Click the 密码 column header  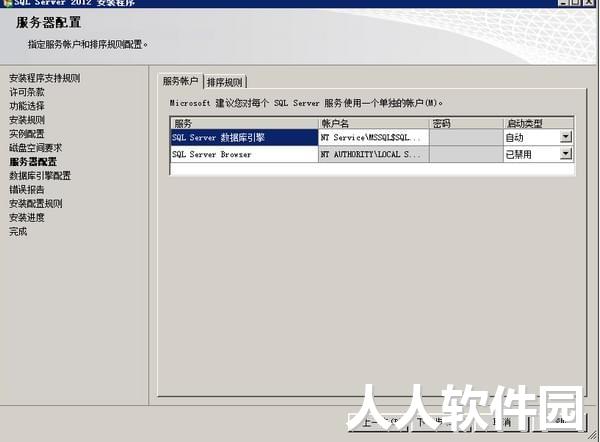466,123
